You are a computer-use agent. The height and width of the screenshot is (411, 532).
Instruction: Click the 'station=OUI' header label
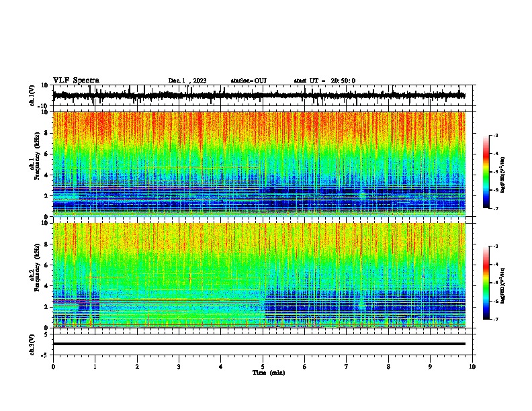coord(249,81)
